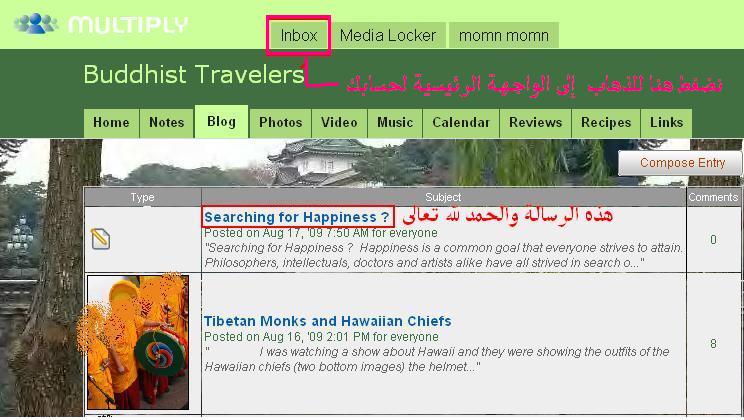Image resolution: width=744 pixels, height=420 pixels.
Task: Open the momn momn profile
Action: coord(503,36)
